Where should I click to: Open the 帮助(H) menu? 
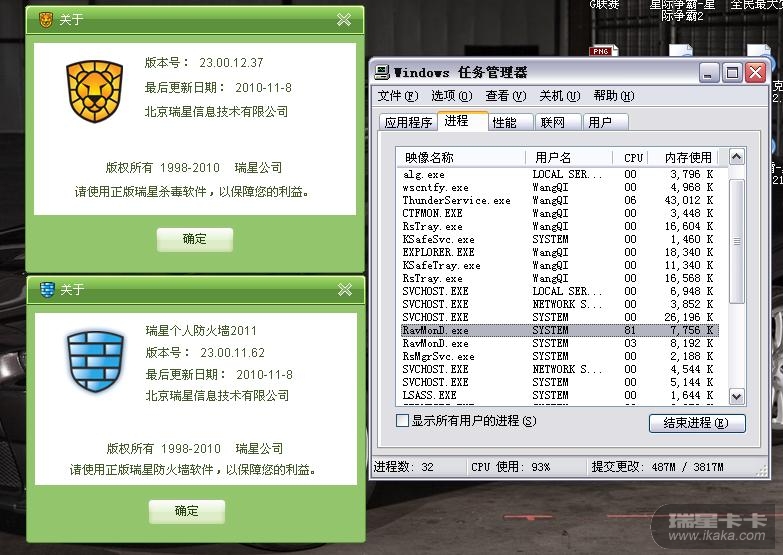pyautogui.click(x=613, y=95)
